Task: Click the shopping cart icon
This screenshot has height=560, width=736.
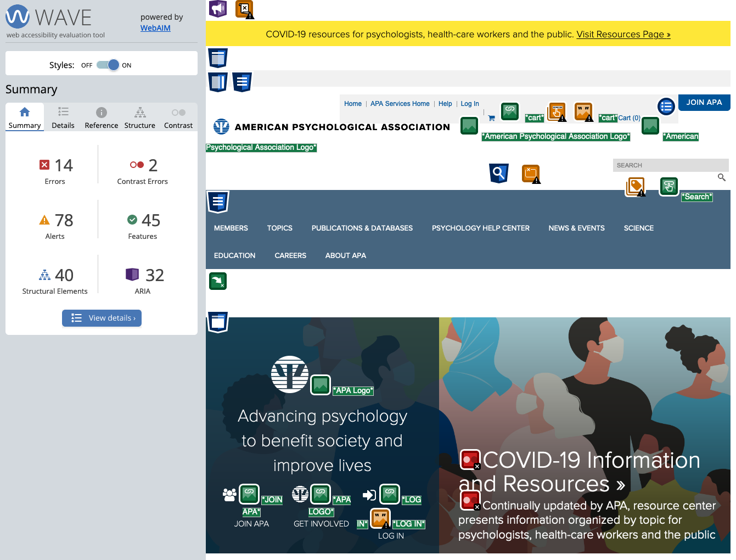Action: click(491, 118)
